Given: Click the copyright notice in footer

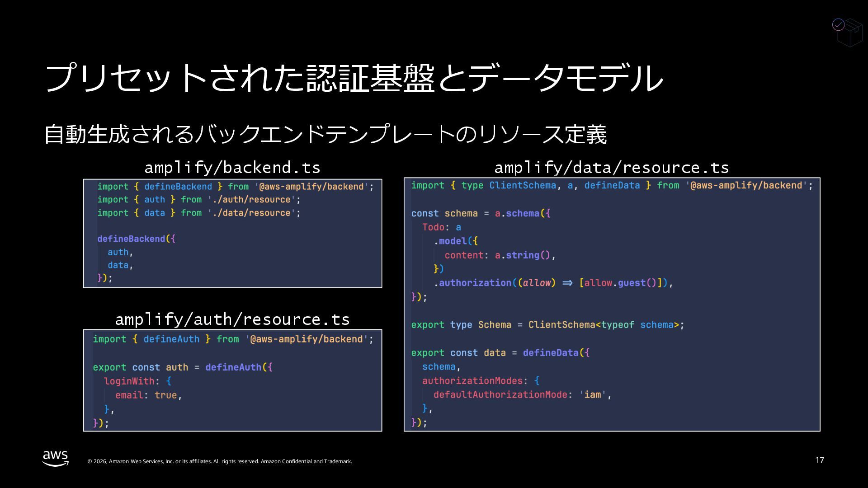Looking at the screenshot, I should pyautogui.click(x=220, y=461).
